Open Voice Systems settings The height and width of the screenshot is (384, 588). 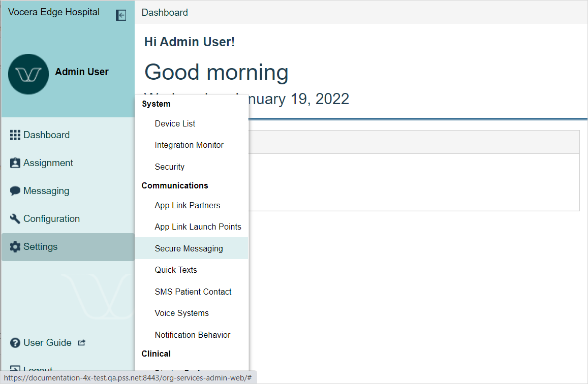click(181, 313)
